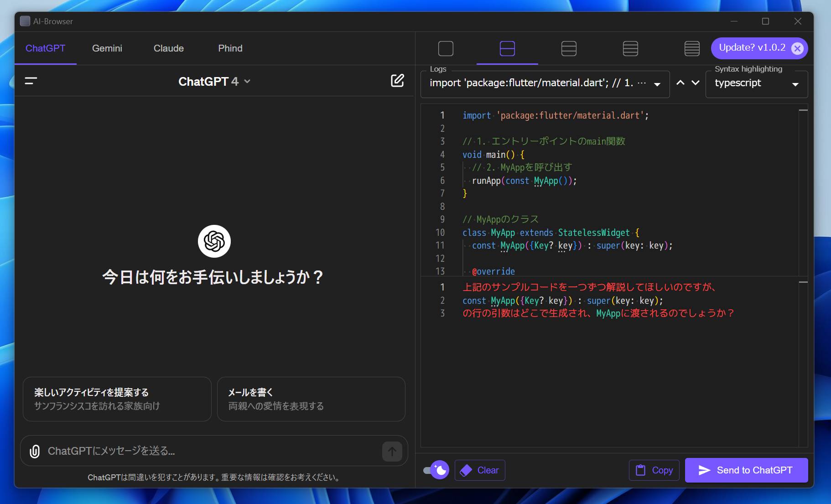Viewport: 831px width, 504px height.
Task: Start a new chat with the compose icon
Action: tap(397, 81)
